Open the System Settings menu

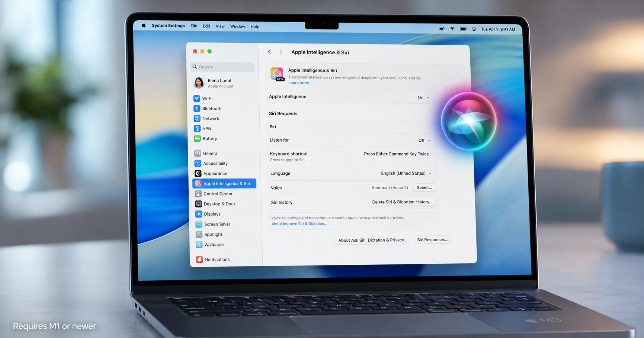168,26
